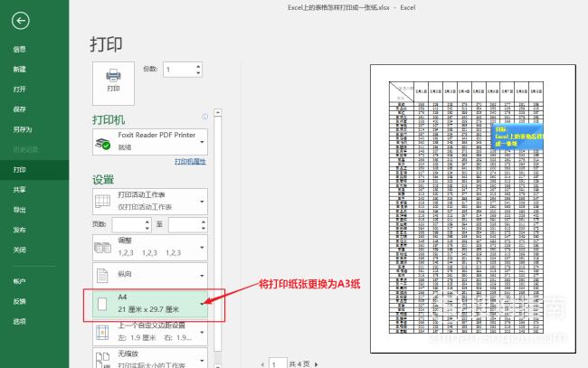Go back using the circled arrow

20,21
